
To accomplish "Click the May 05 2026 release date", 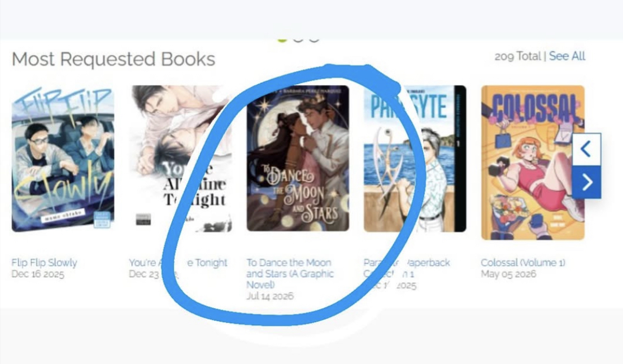I will pos(508,274).
